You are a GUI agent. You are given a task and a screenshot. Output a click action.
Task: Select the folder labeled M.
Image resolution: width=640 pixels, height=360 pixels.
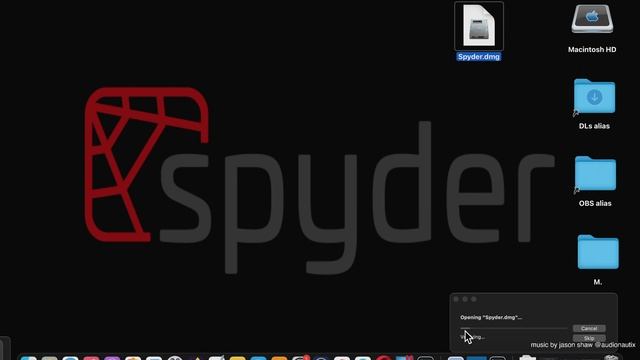tap(598, 252)
